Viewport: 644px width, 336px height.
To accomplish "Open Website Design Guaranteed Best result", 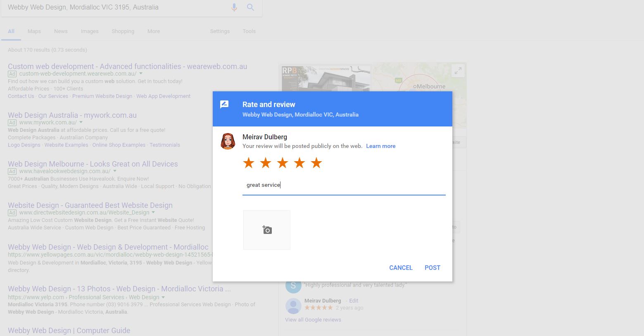I will click(90, 205).
